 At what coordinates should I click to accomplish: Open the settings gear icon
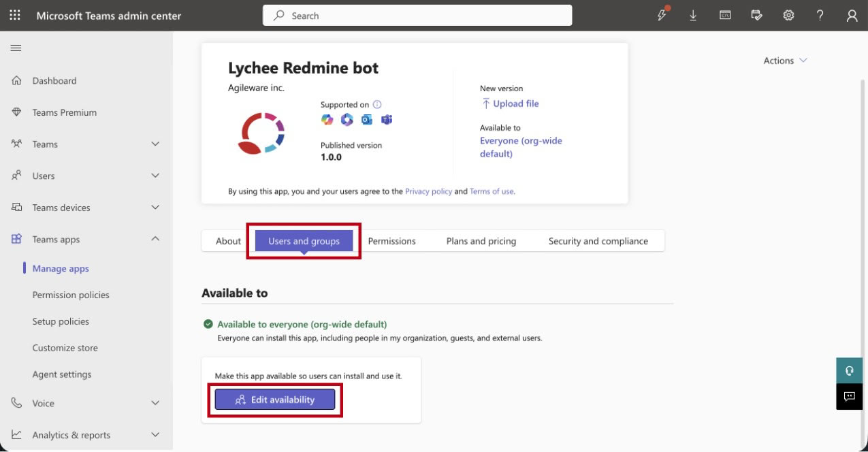pyautogui.click(x=788, y=16)
